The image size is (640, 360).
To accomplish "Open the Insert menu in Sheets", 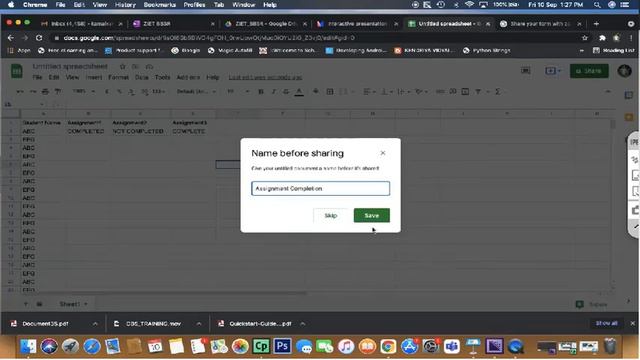I will pos(93,77).
